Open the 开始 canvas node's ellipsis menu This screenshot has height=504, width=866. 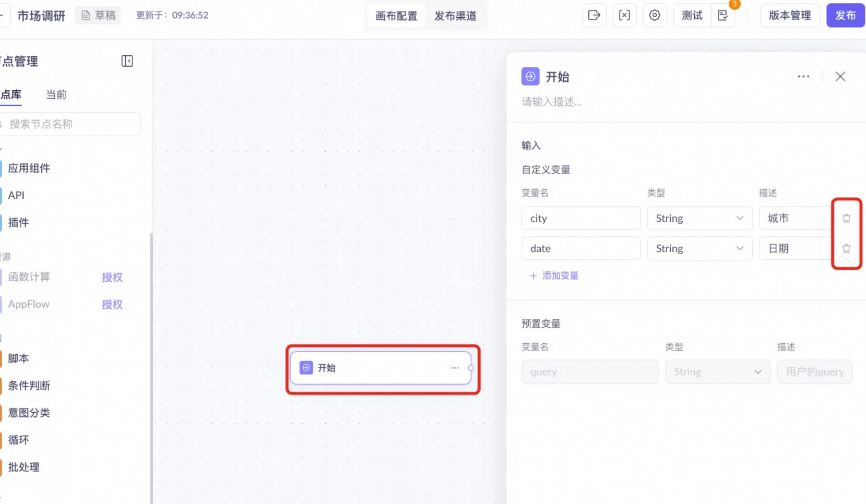455,368
